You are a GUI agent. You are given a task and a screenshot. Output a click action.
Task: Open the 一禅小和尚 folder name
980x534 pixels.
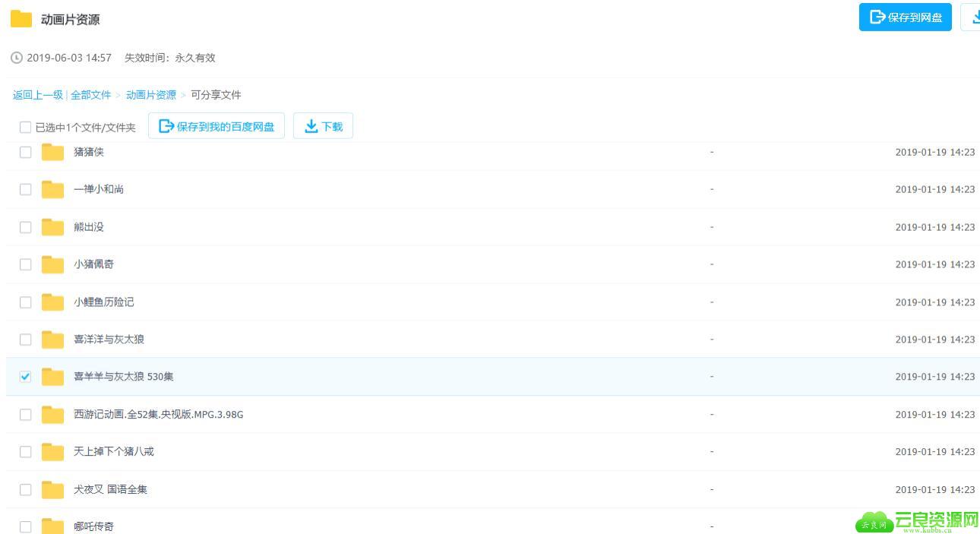click(99, 189)
